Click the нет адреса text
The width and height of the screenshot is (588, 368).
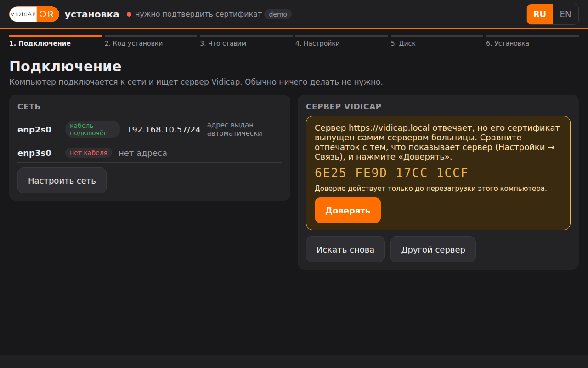coord(143,153)
